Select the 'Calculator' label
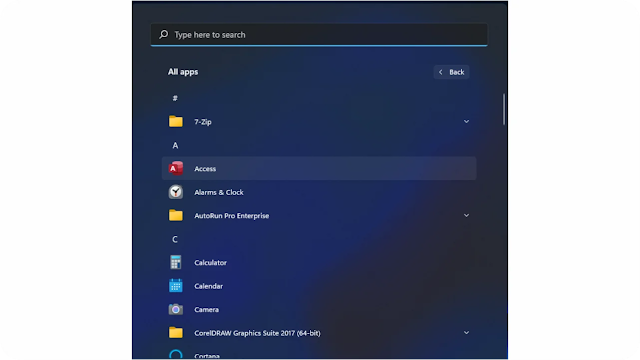The width and height of the screenshot is (640, 360). (210, 262)
